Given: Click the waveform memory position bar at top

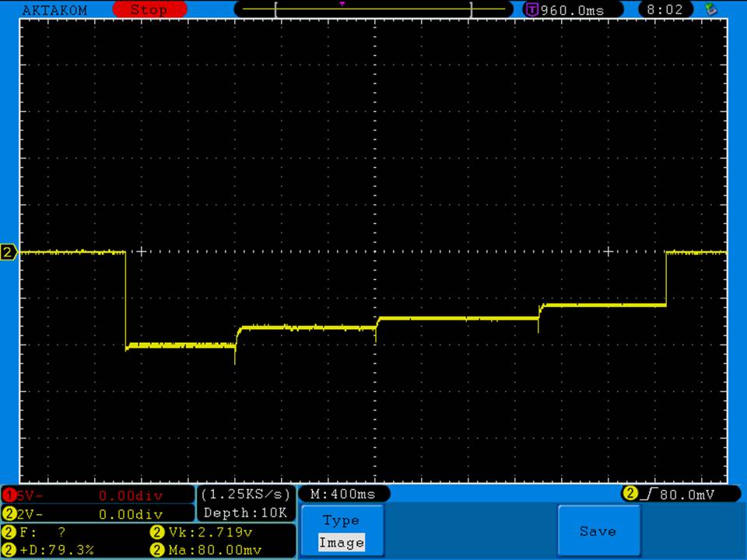Looking at the screenshot, I should pos(373,10).
